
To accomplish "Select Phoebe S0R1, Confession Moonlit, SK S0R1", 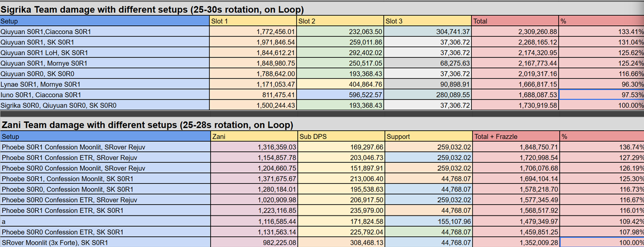I will click(105, 179).
